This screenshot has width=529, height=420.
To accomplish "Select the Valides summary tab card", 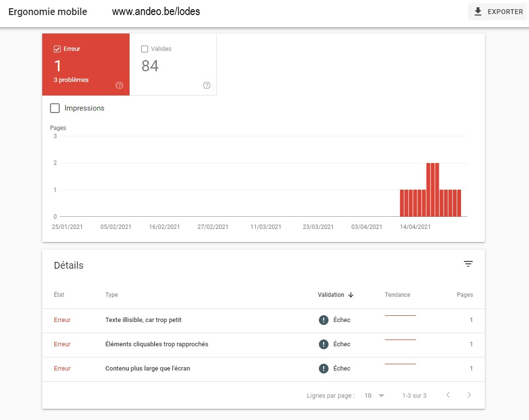I will (x=173, y=65).
